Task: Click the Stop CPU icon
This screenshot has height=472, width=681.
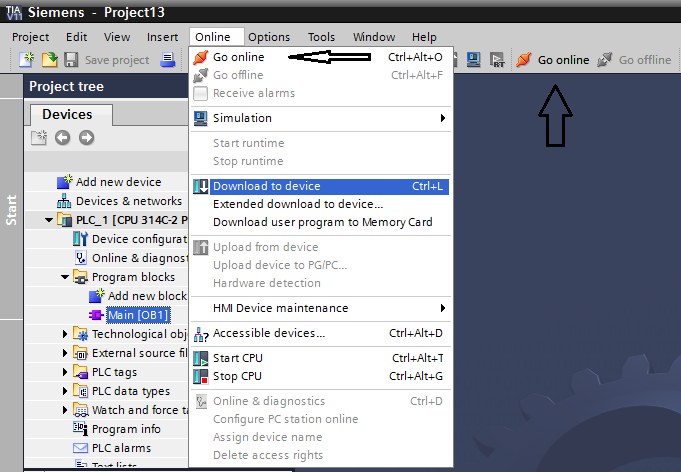Action: coord(201,376)
